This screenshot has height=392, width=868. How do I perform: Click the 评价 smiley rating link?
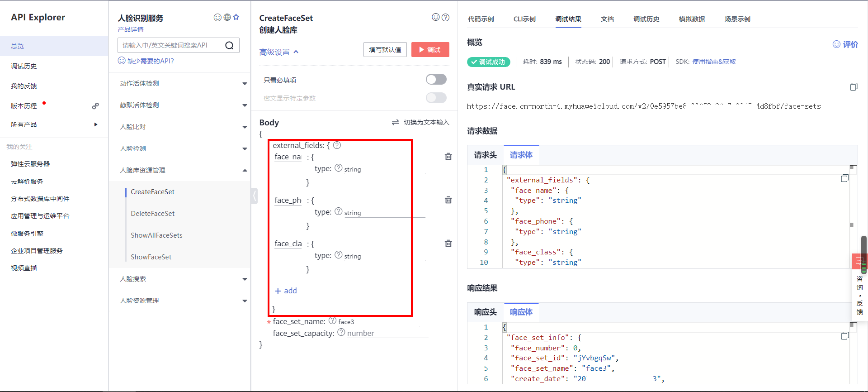click(x=845, y=44)
